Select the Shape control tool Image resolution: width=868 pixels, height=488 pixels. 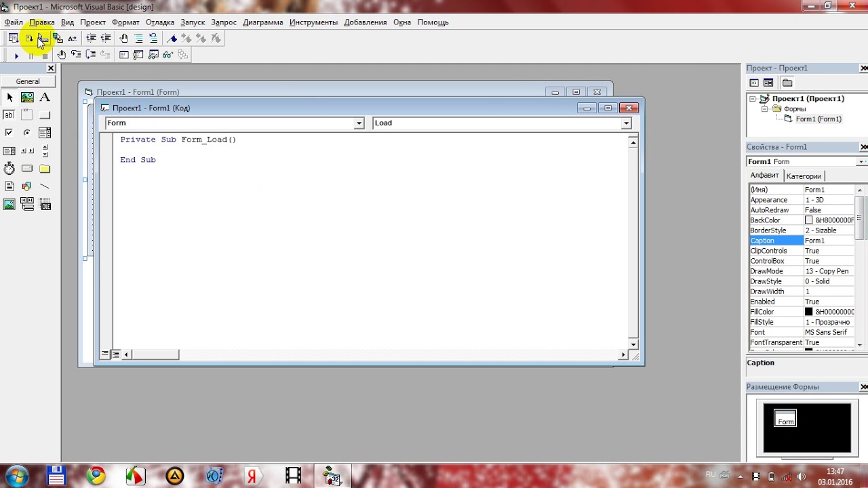click(x=27, y=186)
